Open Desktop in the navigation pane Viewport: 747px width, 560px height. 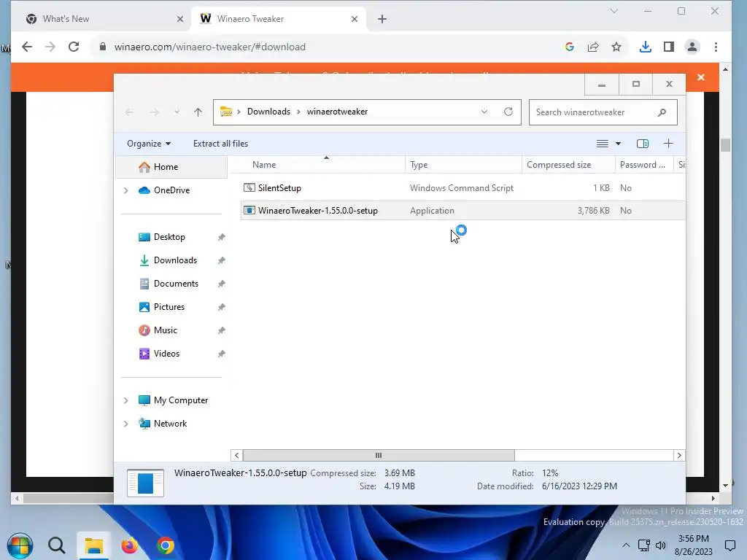(x=169, y=237)
